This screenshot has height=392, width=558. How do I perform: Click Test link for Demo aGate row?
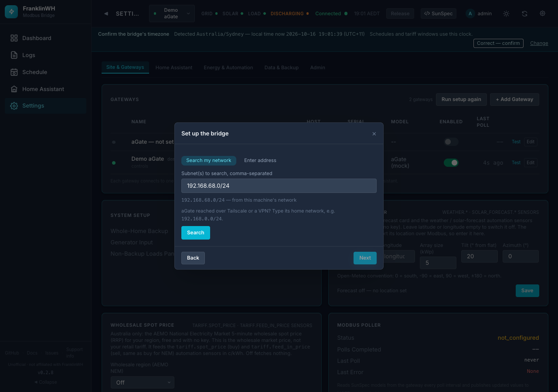(x=516, y=163)
